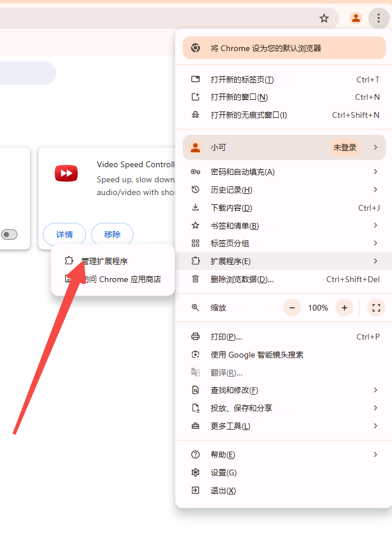Click key icon for 密码和自动填充
392x541 pixels.
pos(195,172)
